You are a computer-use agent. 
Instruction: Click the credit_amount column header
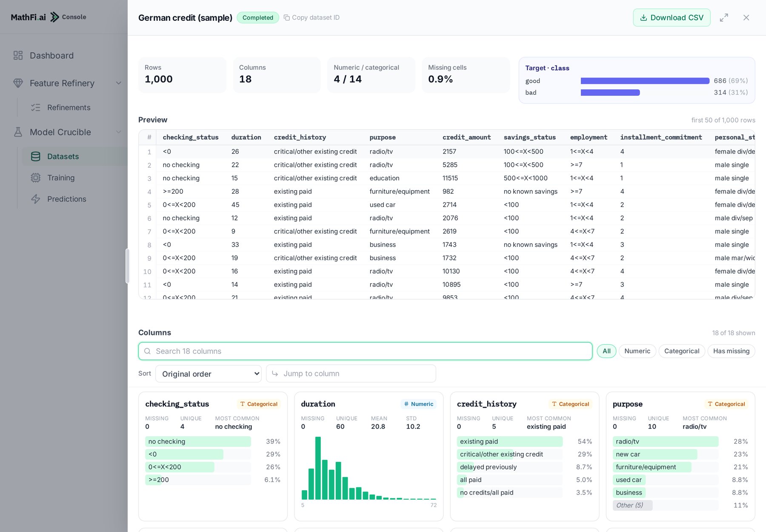(x=466, y=137)
